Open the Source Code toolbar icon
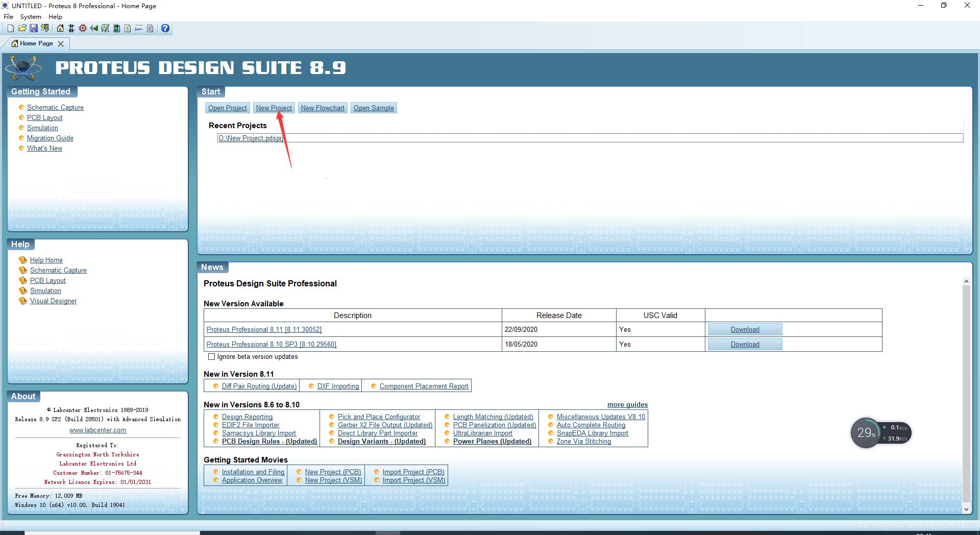This screenshot has height=535, width=980. point(139,29)
